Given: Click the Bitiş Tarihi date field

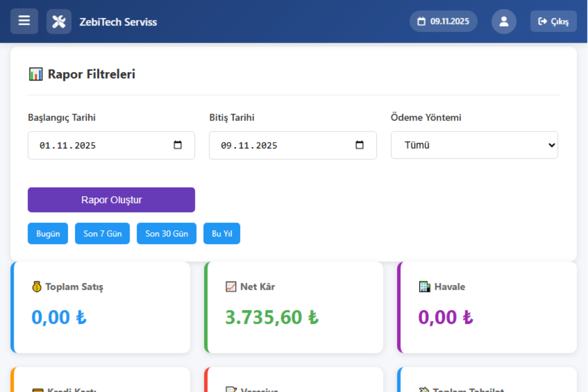Looking at the screenshot, I should click(279, 146).
